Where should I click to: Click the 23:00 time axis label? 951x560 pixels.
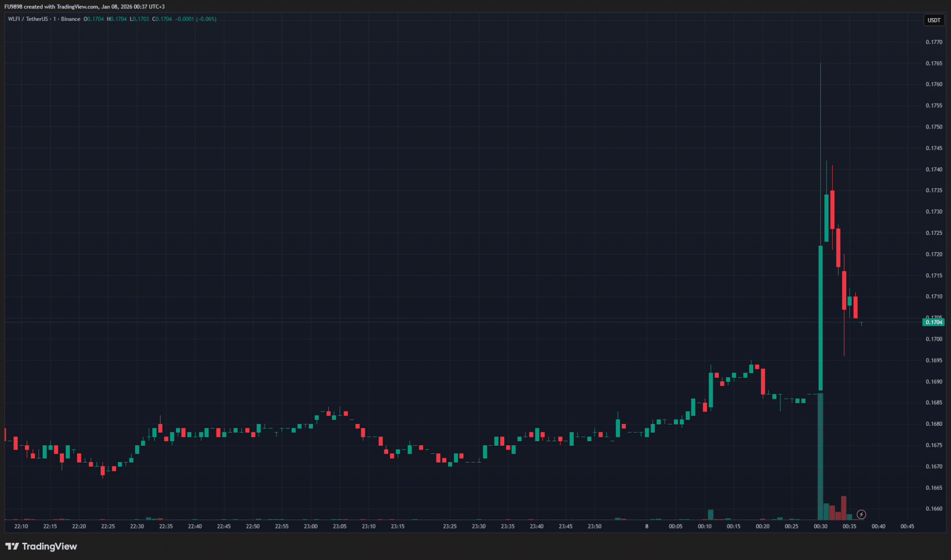[311, 526]
